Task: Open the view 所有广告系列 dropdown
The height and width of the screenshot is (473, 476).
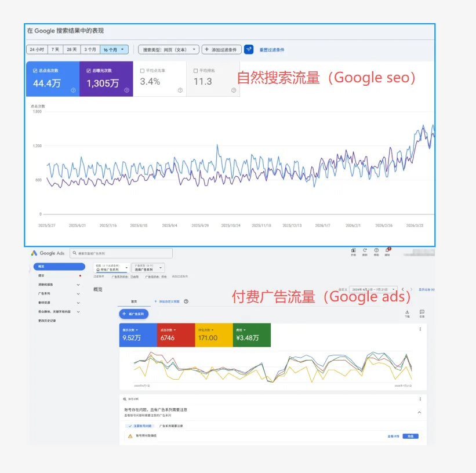Action: (112, 267)
